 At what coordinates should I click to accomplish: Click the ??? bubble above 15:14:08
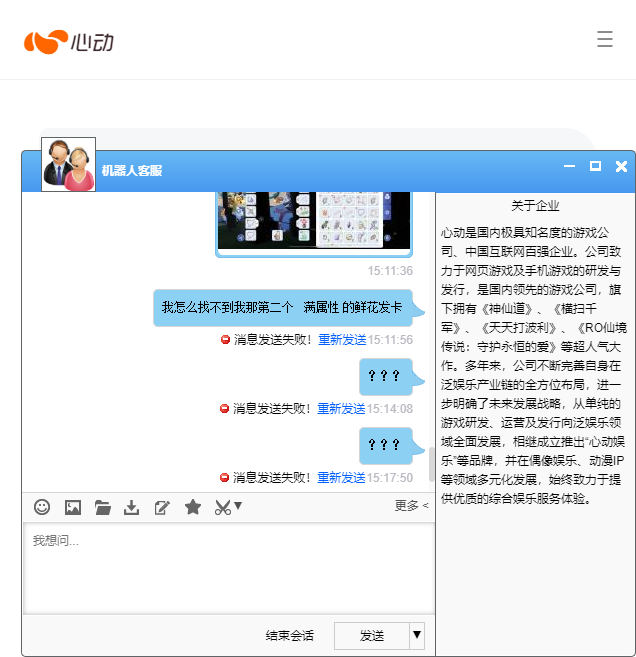coord(386,376)
